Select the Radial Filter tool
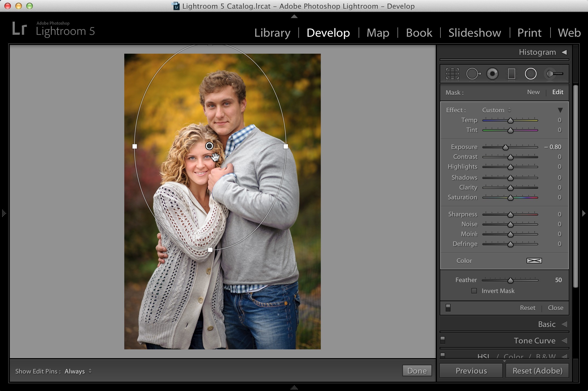Viewport: 588px width, 391px height. (x=531, y=74)
